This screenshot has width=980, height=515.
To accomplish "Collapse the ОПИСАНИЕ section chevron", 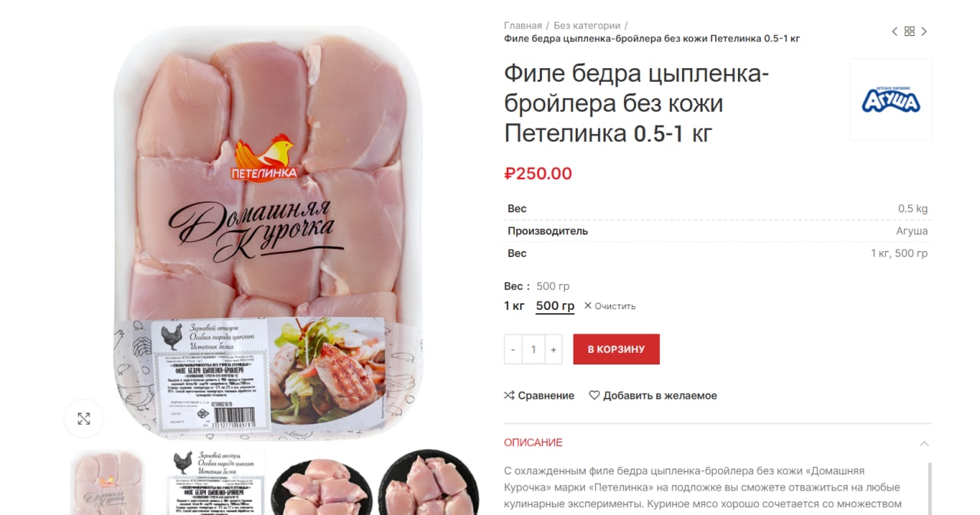I will point(924,443).
